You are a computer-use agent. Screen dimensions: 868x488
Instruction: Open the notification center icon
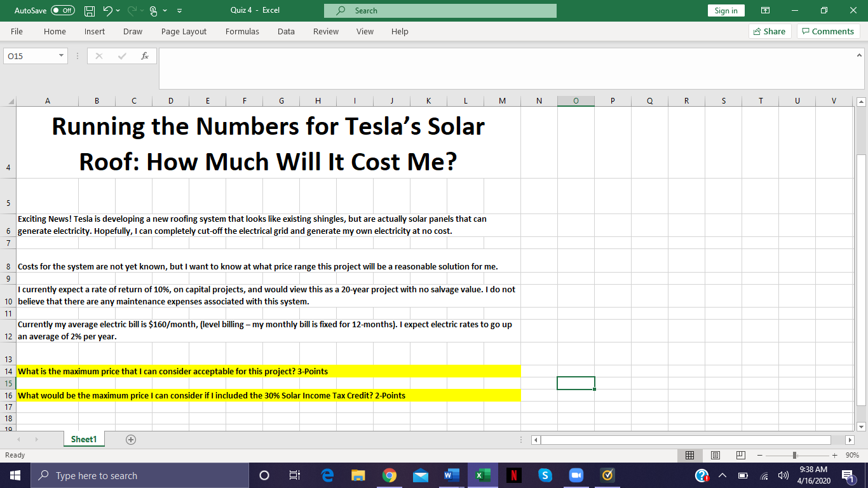tap(848, 475)
